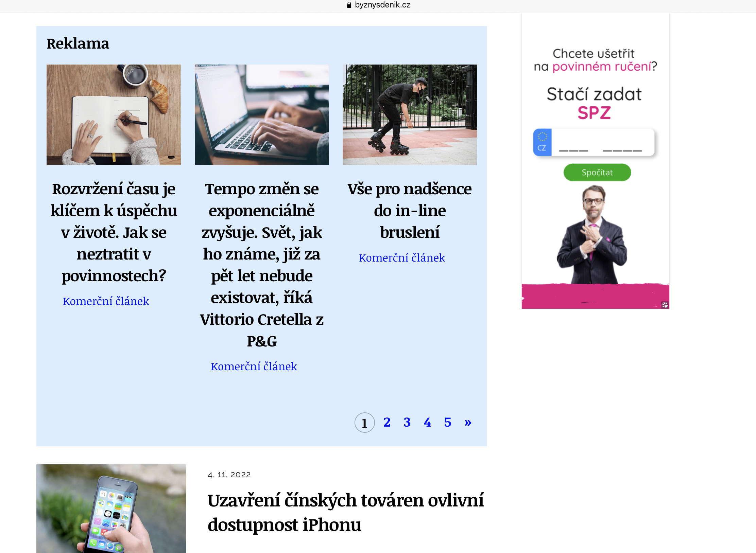This screenshot has width=756, height=553.
Task: Open the notebook writing article thumbnail
Action: click(114, 115)
